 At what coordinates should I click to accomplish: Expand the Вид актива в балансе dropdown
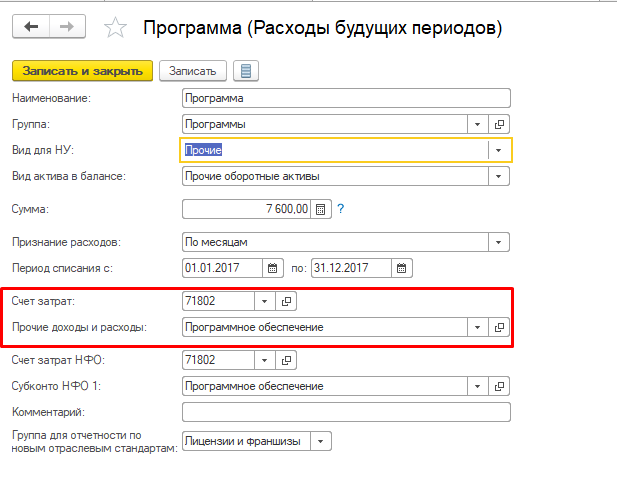(x=498, y=176)
